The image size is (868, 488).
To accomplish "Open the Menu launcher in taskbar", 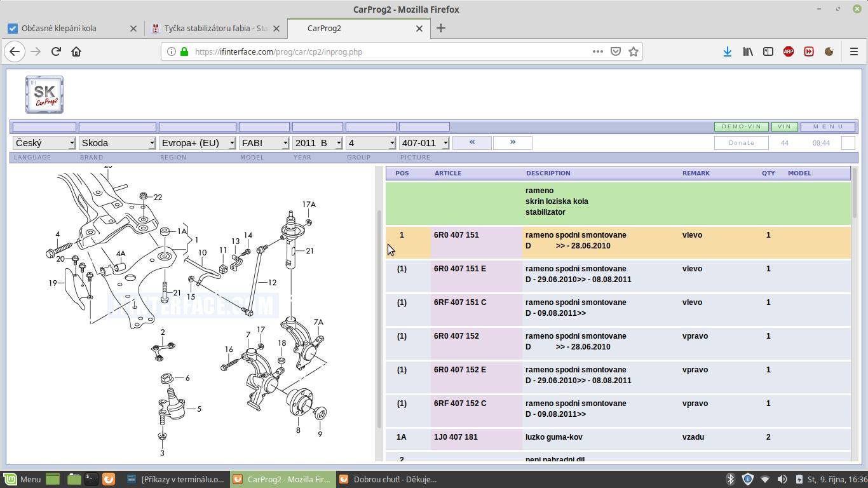I will 22,479.
